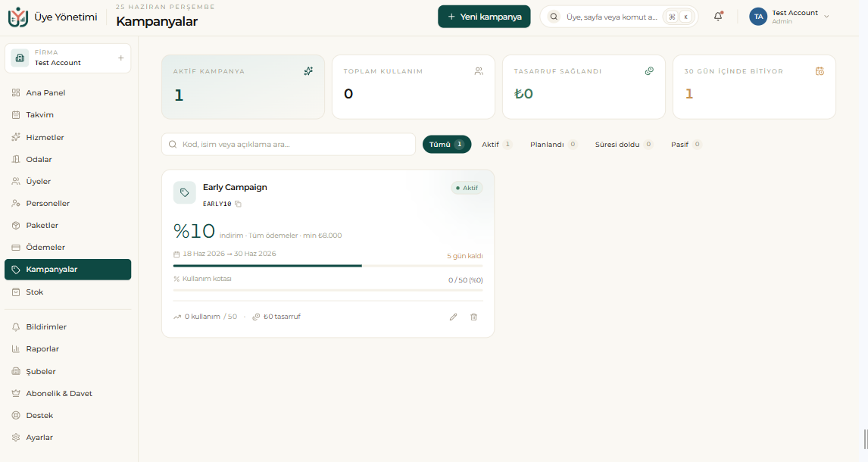Viewport: 868px width, 462px height.
Task: Show Planlandı campaigns
Action: (553, 145)
